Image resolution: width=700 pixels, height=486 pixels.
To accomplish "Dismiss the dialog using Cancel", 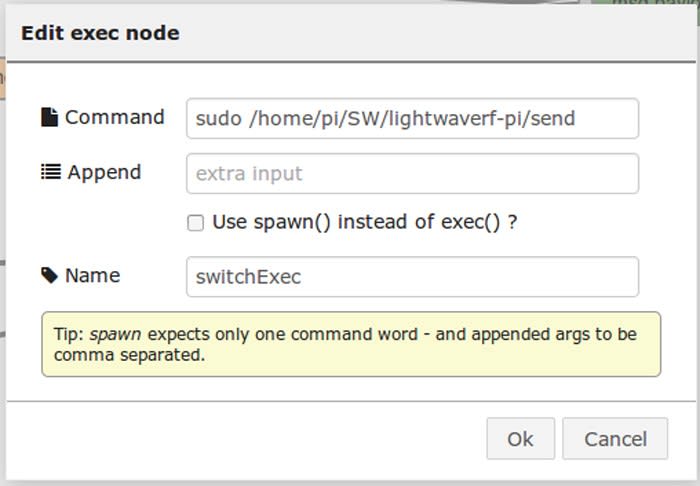I will pos(615,439).
